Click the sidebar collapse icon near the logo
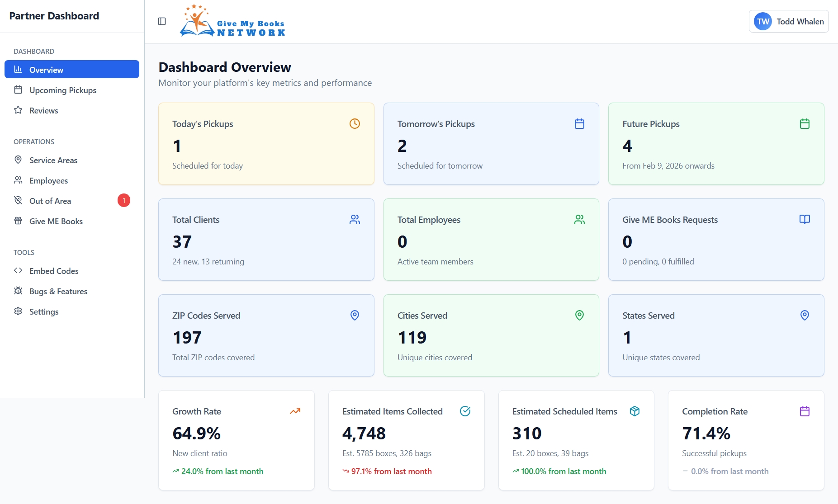 161,21
